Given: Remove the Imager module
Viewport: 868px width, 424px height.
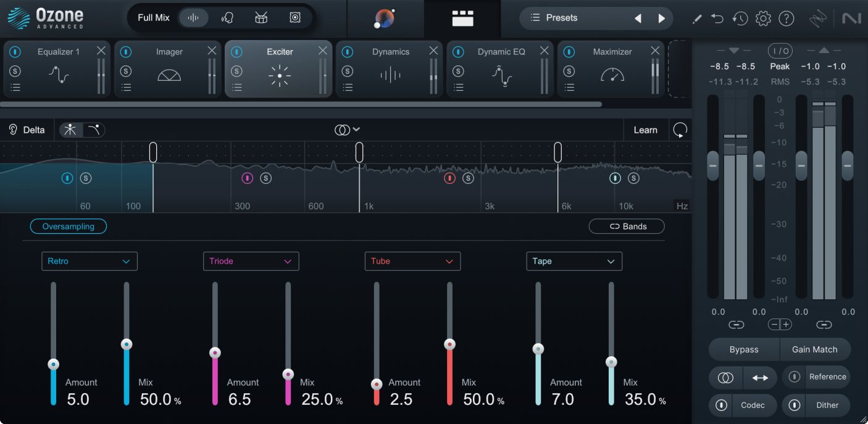Looking at the screenshot, I should pyautogui.click(x=212, y=51).
